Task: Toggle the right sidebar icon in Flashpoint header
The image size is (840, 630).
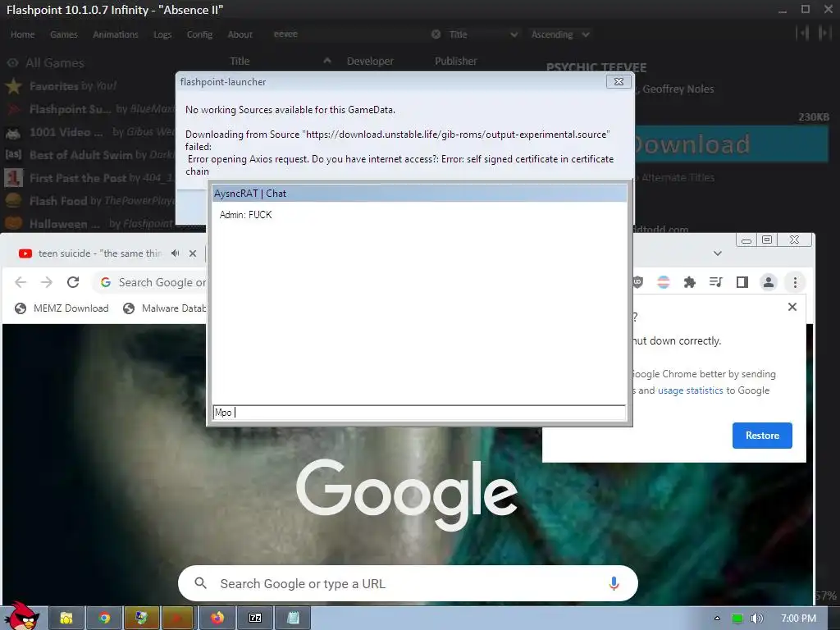Action: pyautogui.click(x=824, y=33)
